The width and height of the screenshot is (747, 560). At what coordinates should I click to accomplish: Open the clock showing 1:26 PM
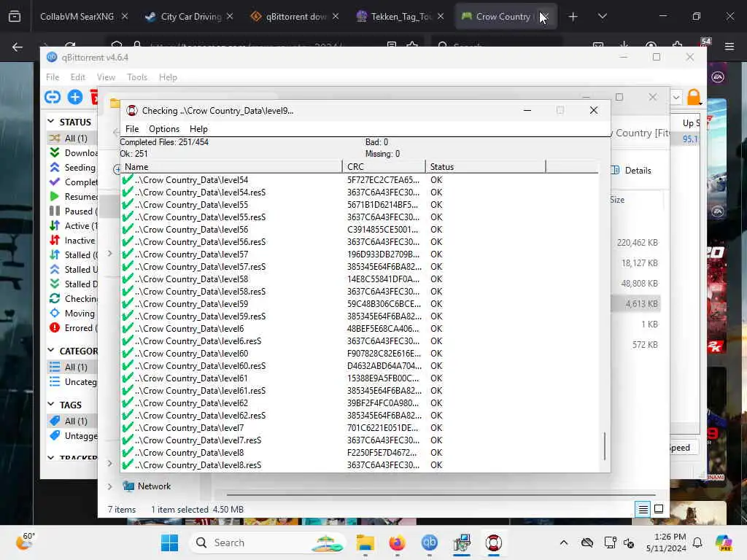pos(666,542)
